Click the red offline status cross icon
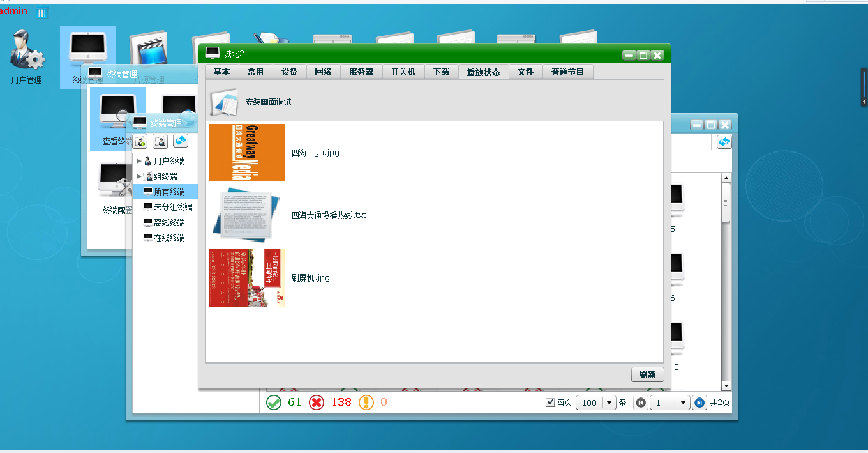Screen dimensions: 868x453 point(317,403)
